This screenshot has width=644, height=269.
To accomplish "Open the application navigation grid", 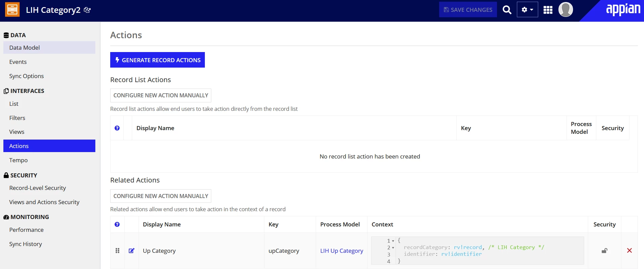I will (548, 10).
